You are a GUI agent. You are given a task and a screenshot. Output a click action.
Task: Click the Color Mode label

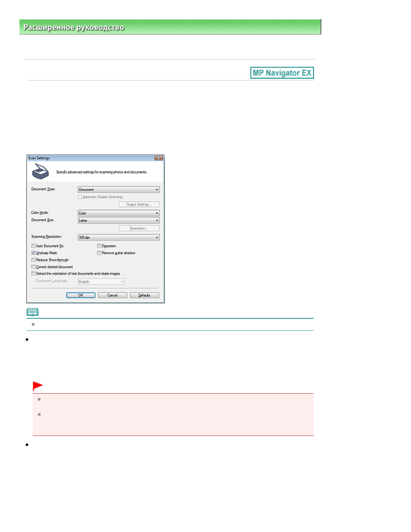[x=40, y=213]
